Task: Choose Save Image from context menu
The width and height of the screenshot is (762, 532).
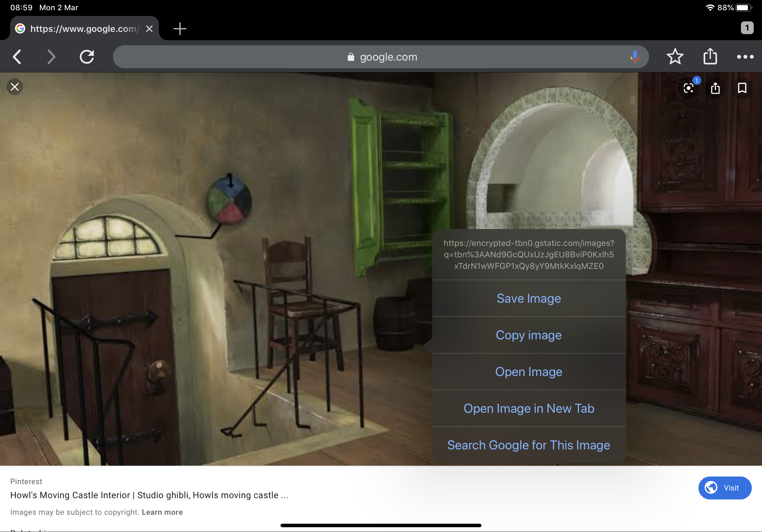Action: [x=529, y=299]
